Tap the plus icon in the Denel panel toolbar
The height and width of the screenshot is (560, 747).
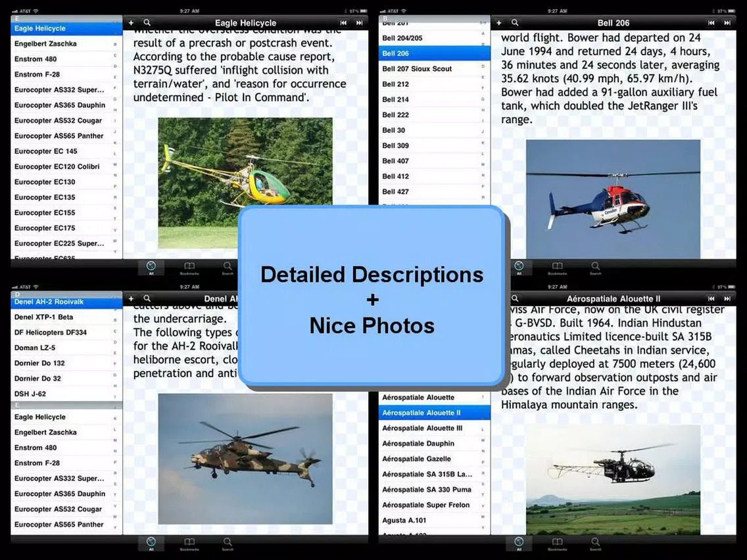[x=131, y=298]
